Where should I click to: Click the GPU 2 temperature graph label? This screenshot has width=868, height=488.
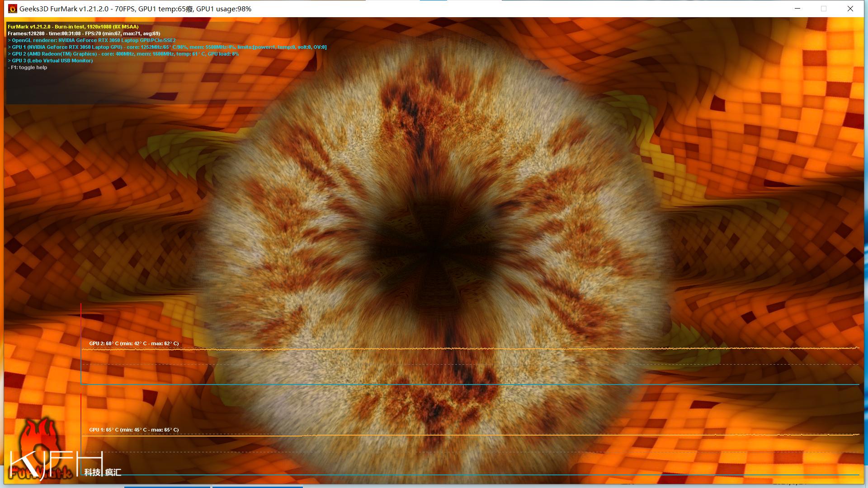pos(134,343)
